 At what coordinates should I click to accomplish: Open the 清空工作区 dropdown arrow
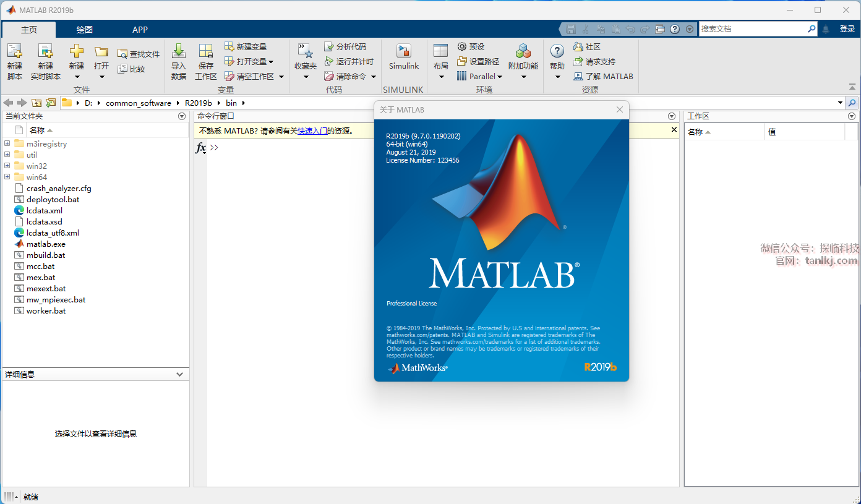pyautogui.click(x=281, y=77)
